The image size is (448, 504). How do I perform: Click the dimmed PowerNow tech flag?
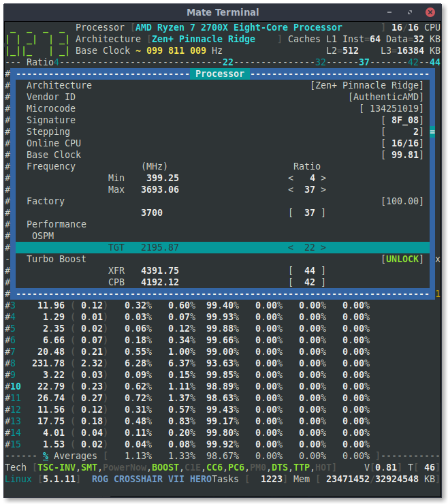coord(124,467)
